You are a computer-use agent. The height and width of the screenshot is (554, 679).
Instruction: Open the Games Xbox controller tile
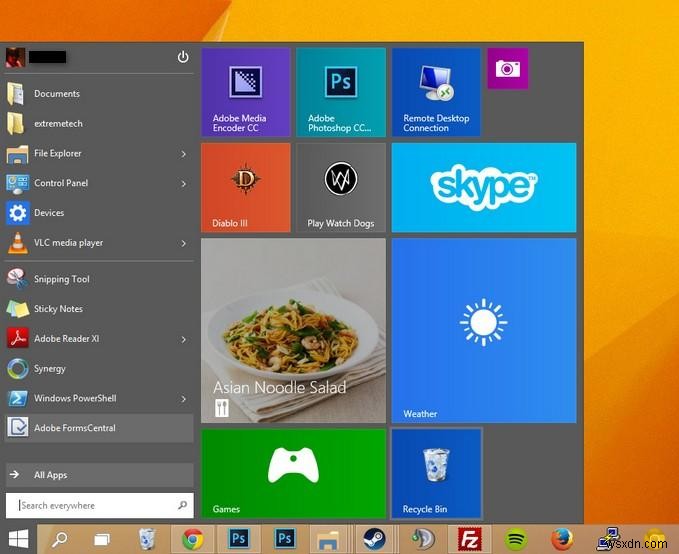point(293,473)
